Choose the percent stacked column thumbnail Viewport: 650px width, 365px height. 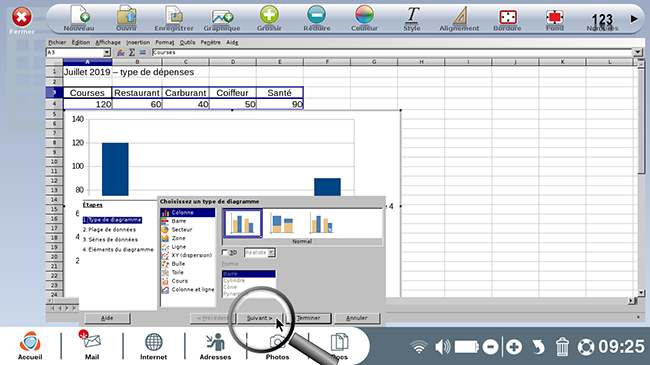point(321,223)
